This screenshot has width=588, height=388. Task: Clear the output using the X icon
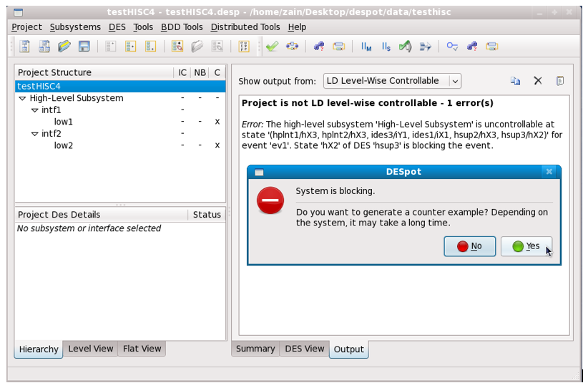(538, 81)
